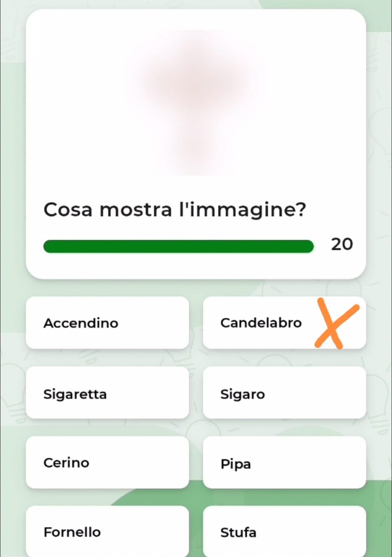
Task: Choose Cerino as your answer
Action: pos(107,462)
